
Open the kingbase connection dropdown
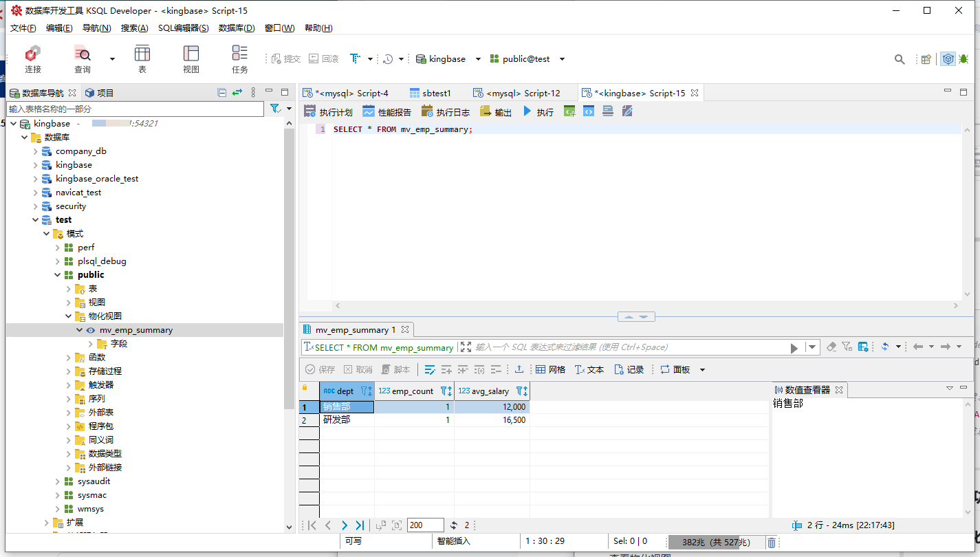coord(479,59)
